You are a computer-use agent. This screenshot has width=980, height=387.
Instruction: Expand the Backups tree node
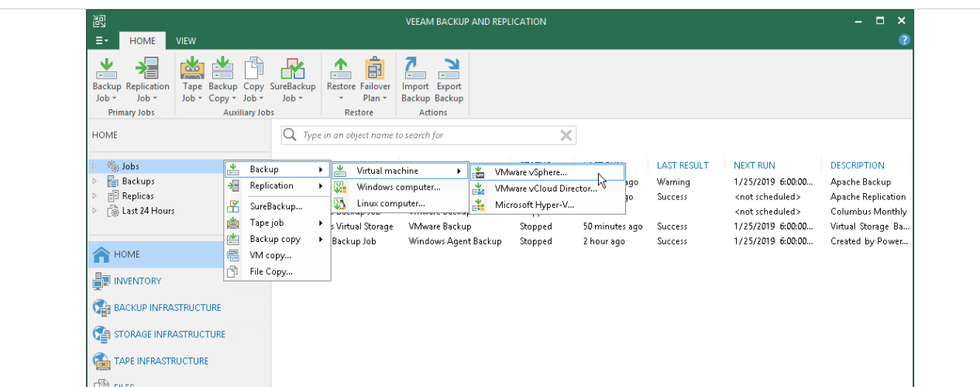95,181
